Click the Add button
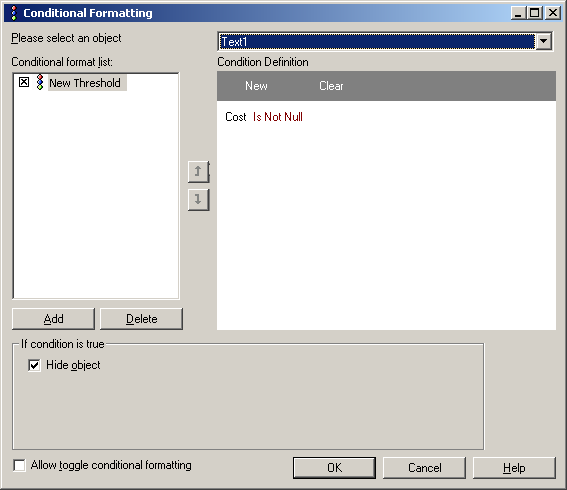 tap(54, 319)
